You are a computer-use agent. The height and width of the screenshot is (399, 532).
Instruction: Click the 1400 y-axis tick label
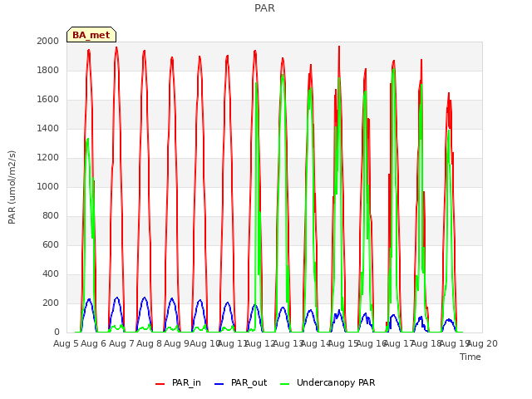click(48, 128)
